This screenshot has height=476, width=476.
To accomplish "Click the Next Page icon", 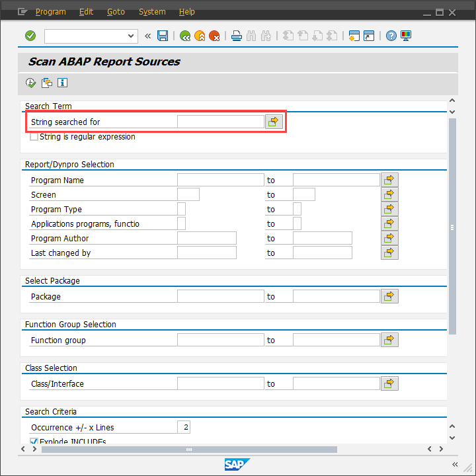I will click(317, 36).
